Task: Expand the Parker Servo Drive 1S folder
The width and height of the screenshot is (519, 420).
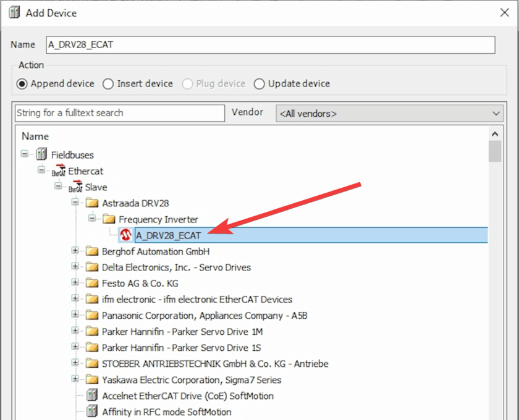Action: [x=75, y=346]
